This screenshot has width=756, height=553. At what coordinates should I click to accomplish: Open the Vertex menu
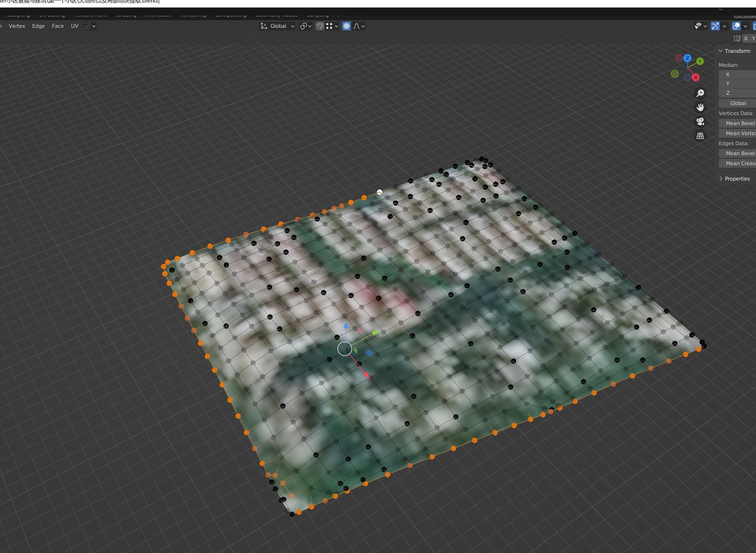(x=17, y=26)
